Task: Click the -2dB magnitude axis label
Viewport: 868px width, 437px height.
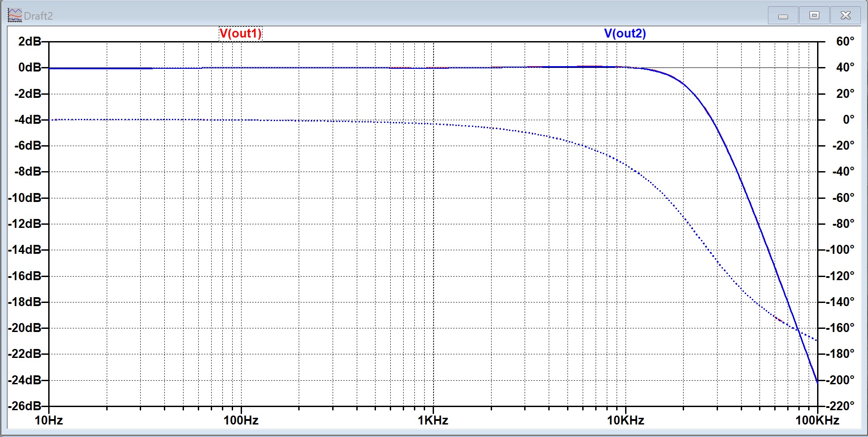Action: point(28,94)
